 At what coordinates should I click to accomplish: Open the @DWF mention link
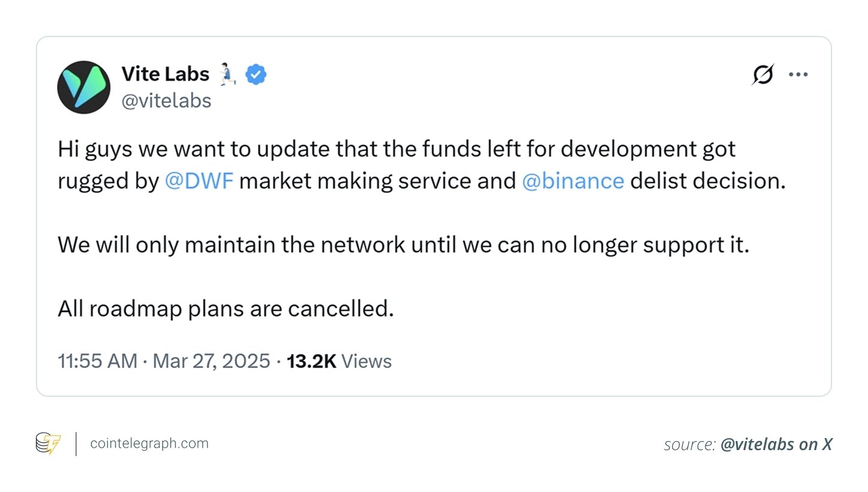pos(199,181)
